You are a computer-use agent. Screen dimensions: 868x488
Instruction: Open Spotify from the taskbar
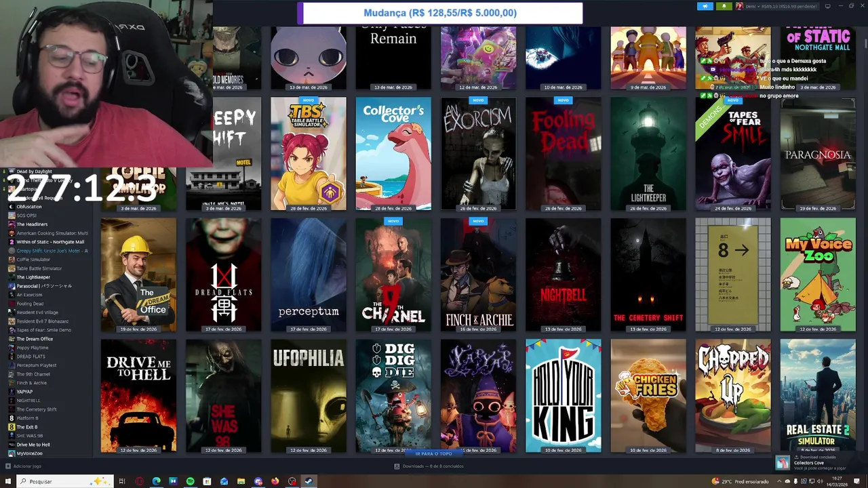(x=190, y=481)
